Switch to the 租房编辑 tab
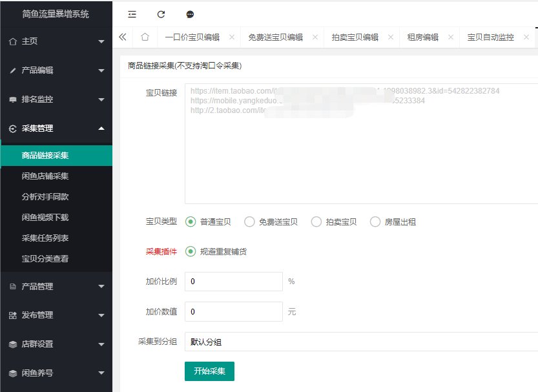The width and height of the screenshot is (538, 392). [422, 37]
